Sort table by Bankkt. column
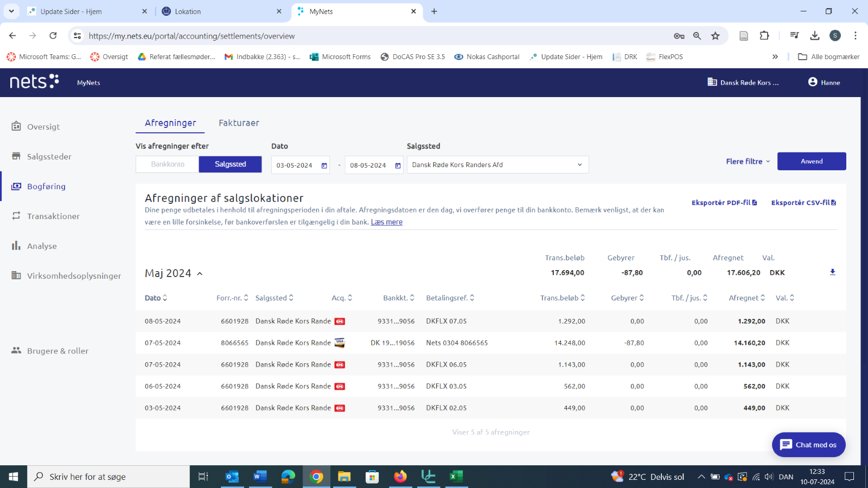Viewport: 868px width, 488px height. 399,298
